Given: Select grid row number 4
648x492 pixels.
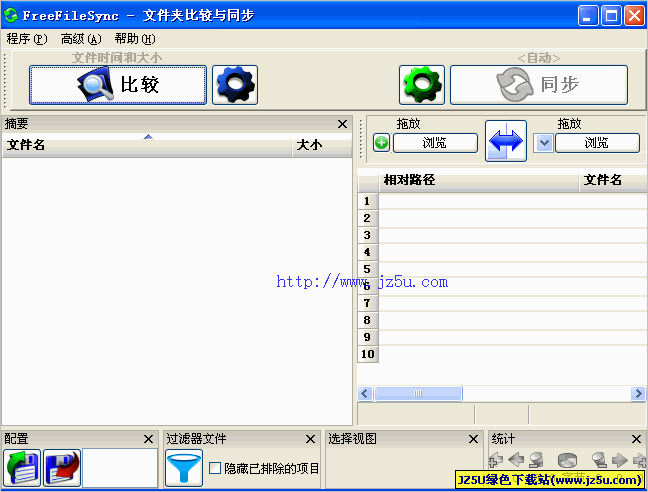Looking at the screenshot, I should 367,252.
